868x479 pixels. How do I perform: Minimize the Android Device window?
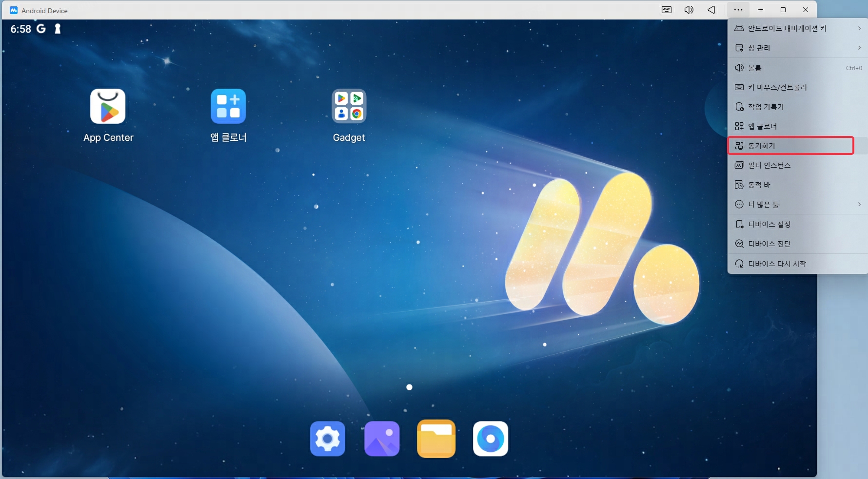coord(761,10)
